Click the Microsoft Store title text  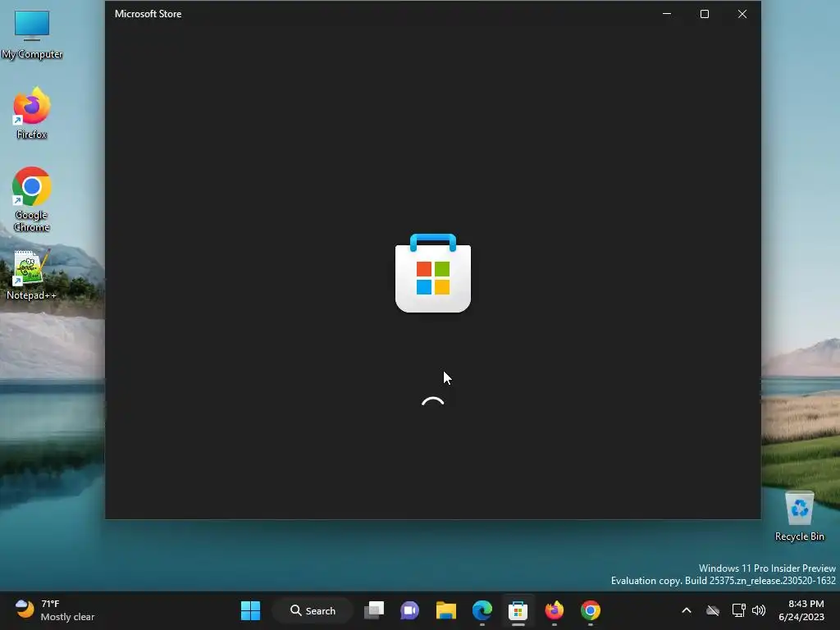(x=148, y=14)
